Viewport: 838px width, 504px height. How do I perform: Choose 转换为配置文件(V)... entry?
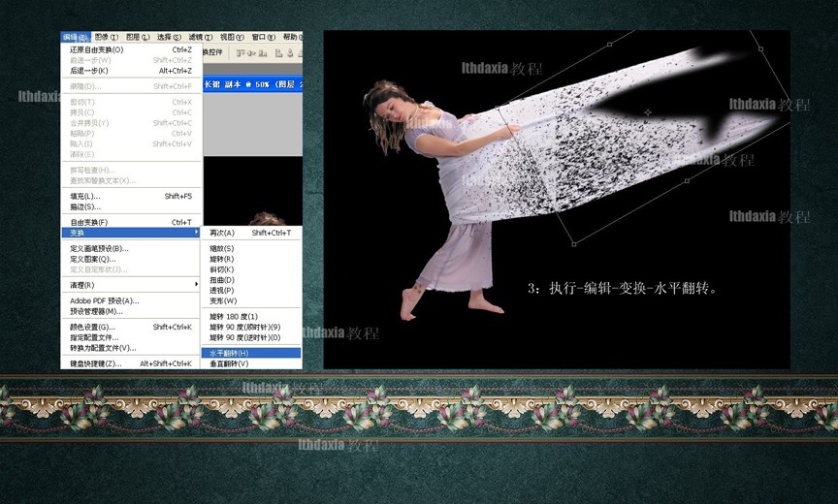[131, 348]
